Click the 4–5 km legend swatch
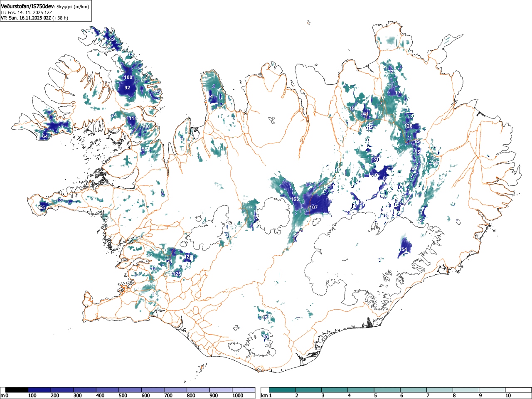Image resolution: width=532 pixels, height=399 pixels. pyautogui.click(x=361, y=390)
